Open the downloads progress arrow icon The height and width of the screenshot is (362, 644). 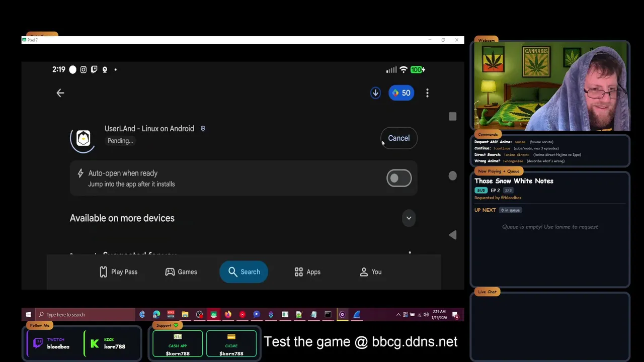(x=375, y=93)
